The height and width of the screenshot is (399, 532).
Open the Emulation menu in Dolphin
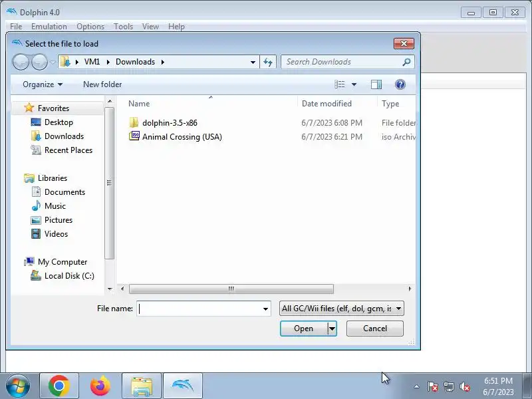[49, 27]
